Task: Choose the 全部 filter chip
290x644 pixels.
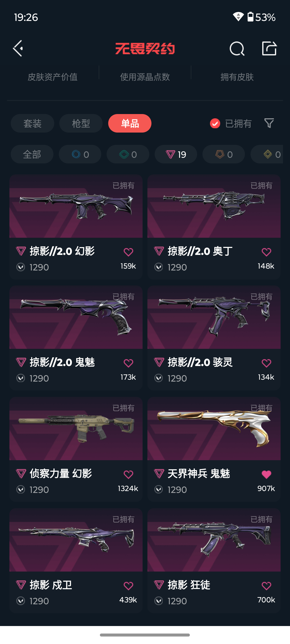Action: [x=32, y=154]
